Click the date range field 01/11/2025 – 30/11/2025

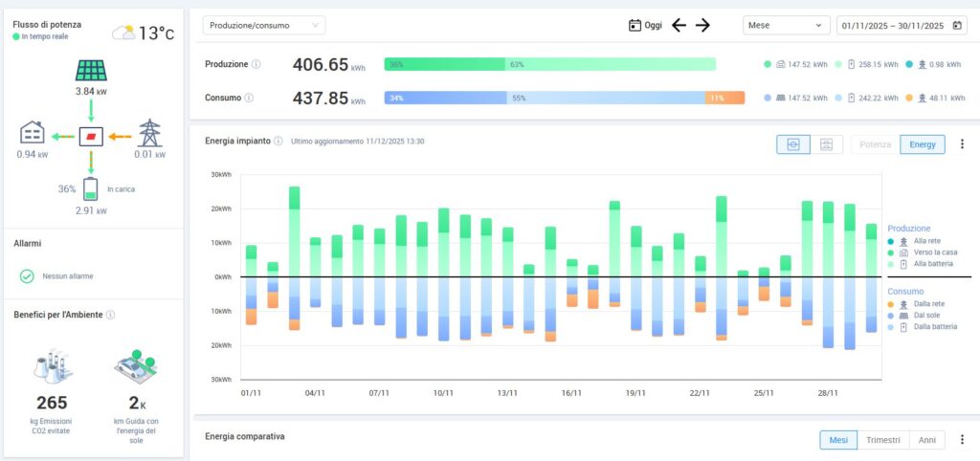pos(902,26)
